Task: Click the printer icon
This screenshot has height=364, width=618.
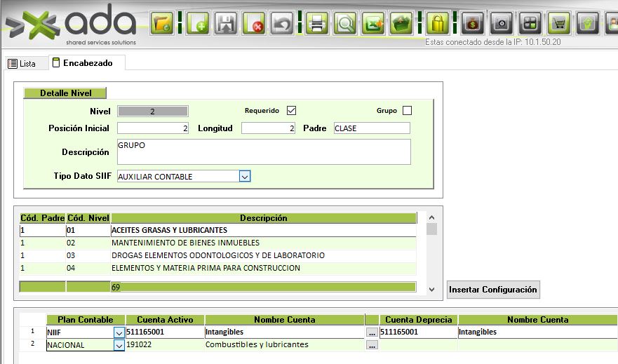Action: pyautogui.click(x=316, y=24)
